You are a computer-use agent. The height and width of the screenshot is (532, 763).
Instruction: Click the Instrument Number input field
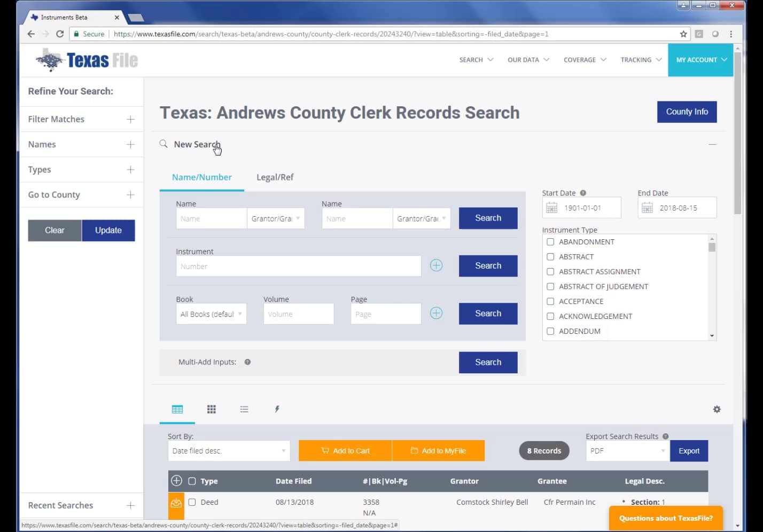[x=299, y=266]
